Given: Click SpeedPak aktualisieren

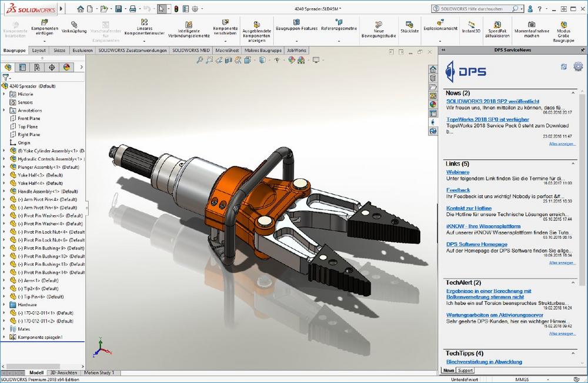Looking at the screenshot, I should point(497,30).
